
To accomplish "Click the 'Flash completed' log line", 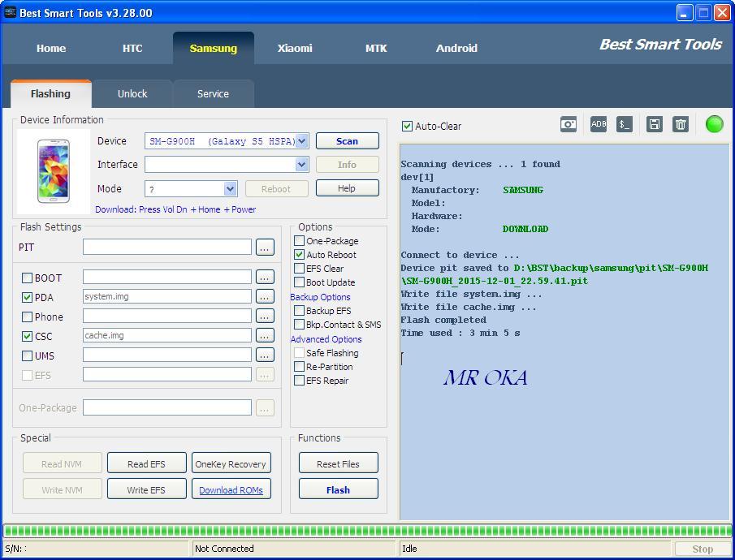I will (443, 320).
